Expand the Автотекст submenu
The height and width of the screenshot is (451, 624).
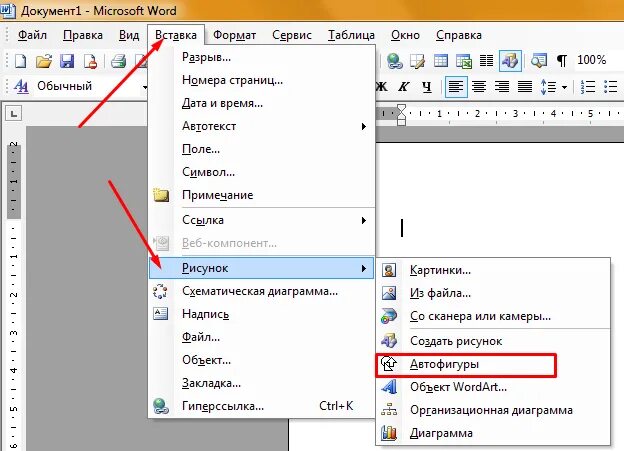click(261, 126)
